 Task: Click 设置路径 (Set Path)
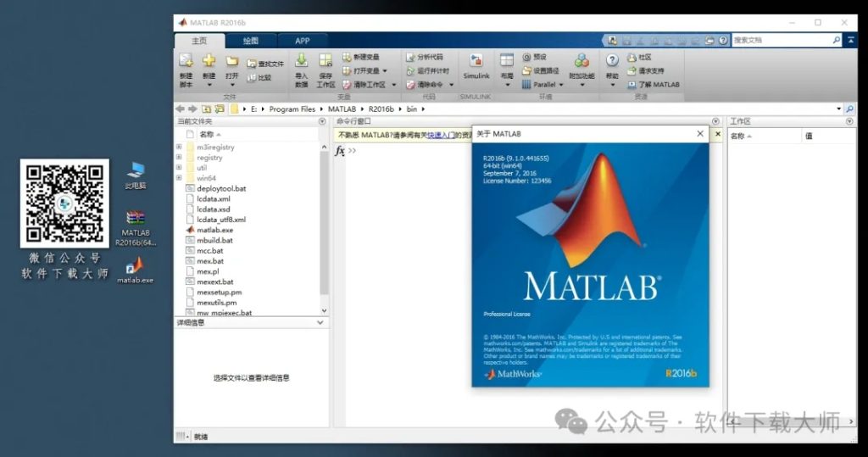[x=540, y=71]
